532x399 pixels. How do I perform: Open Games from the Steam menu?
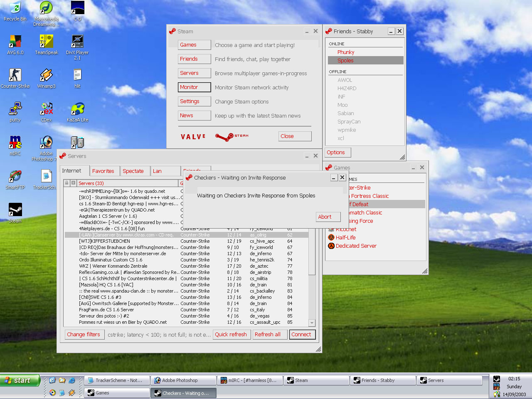tap(195, 45)
